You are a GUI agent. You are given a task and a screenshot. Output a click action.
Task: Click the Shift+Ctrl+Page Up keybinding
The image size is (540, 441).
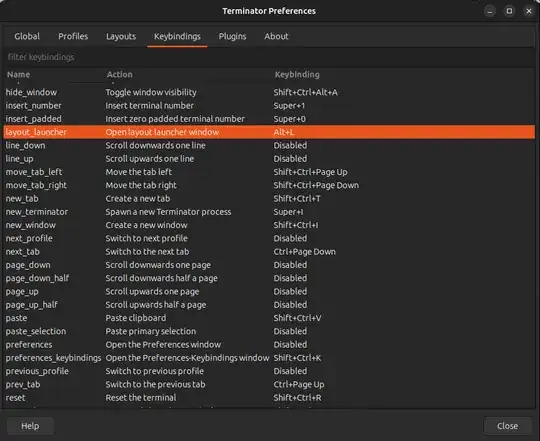coord(310,172)
